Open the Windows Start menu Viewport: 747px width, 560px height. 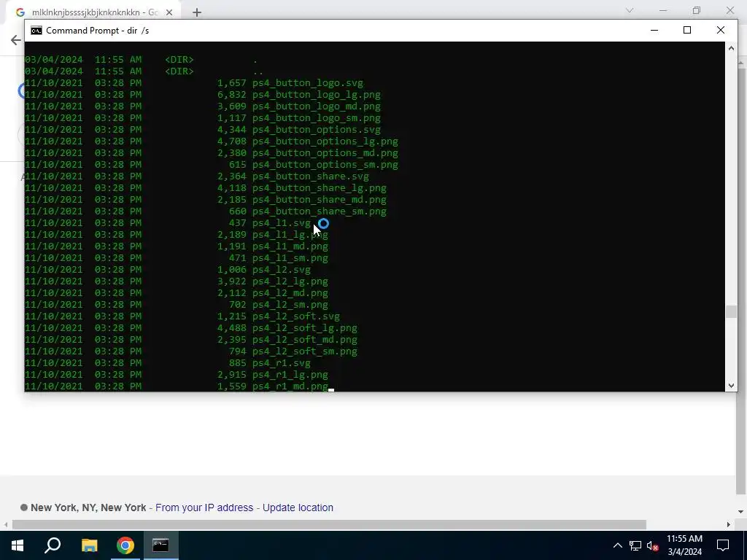(18, 545)
